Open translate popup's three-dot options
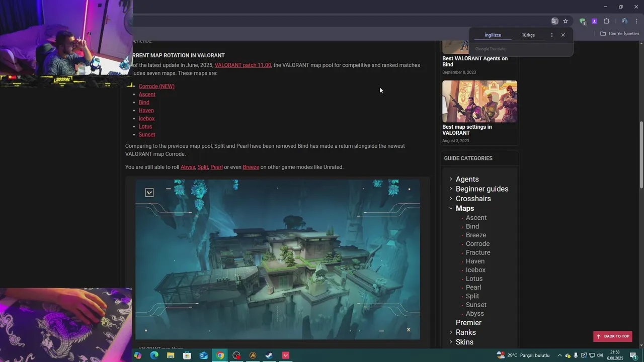The width and height of the screenshot is (644, 362). (x=552, y=35)
